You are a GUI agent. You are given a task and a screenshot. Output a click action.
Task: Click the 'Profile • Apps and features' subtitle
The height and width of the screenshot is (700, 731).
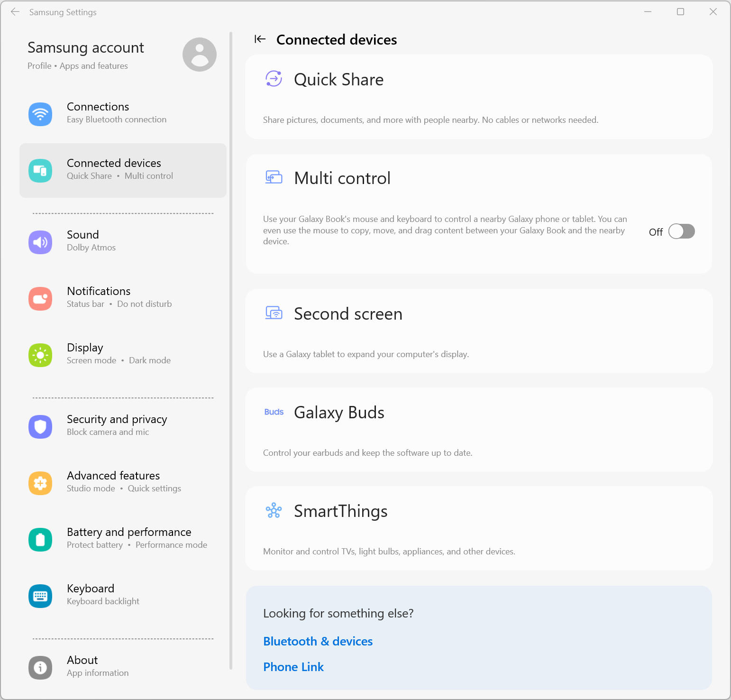pos(78,66)
